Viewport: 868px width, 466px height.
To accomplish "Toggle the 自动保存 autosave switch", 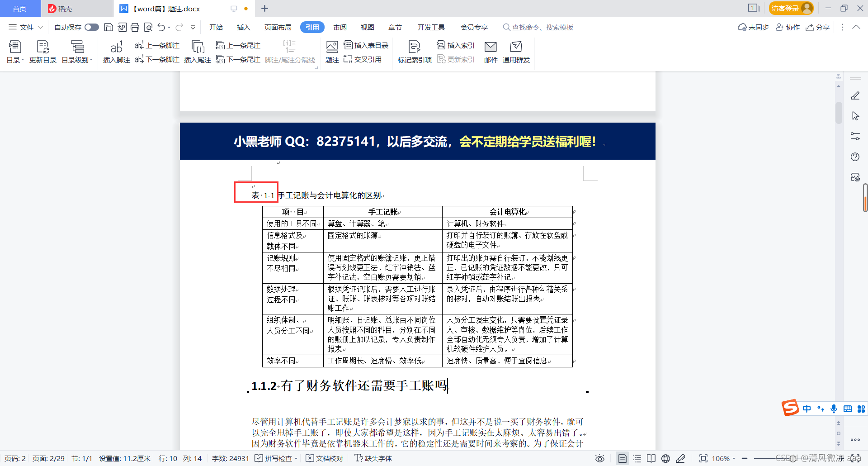I will click(x=91, y=27).
